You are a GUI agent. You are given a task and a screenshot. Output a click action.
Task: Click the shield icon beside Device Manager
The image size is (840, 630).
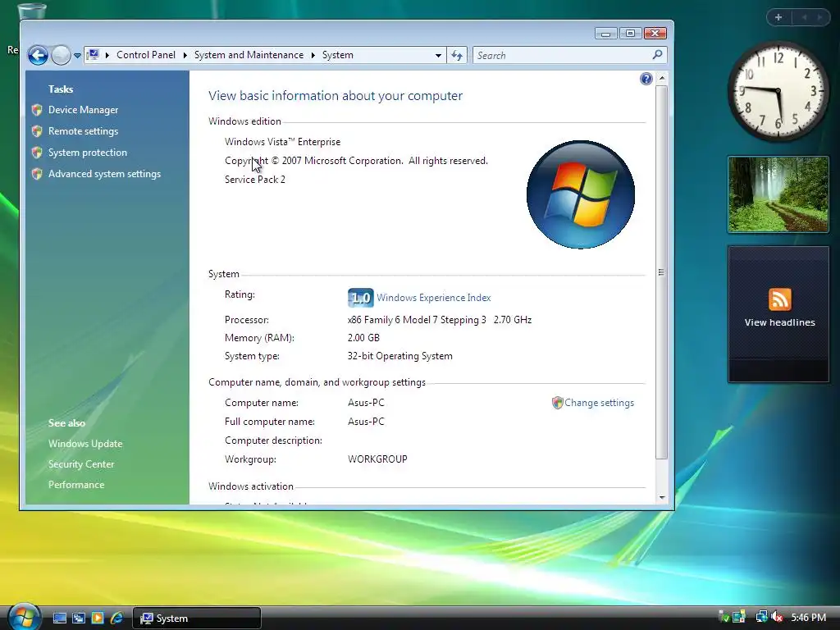[37, 110]
